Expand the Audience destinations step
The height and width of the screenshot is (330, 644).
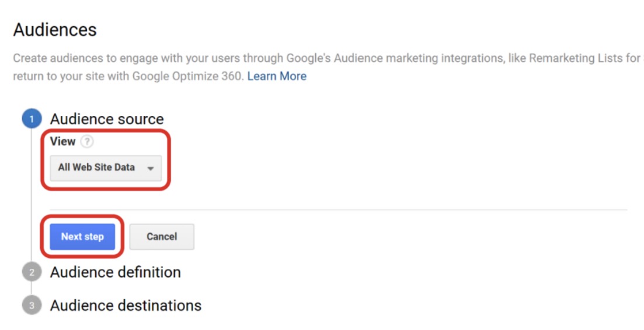(x=126, y=306)
